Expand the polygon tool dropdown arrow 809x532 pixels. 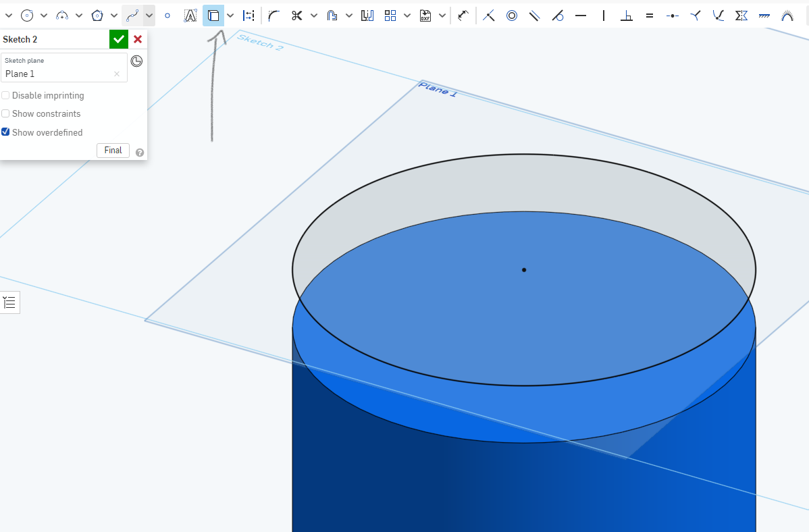pos(114,16)
